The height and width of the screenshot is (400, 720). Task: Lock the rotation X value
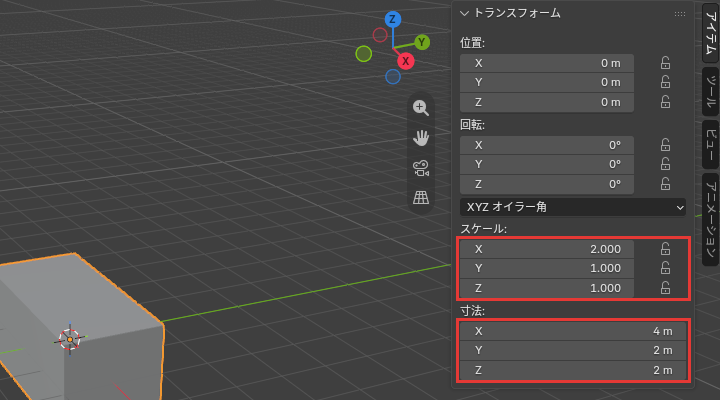(x=665, y=145)
